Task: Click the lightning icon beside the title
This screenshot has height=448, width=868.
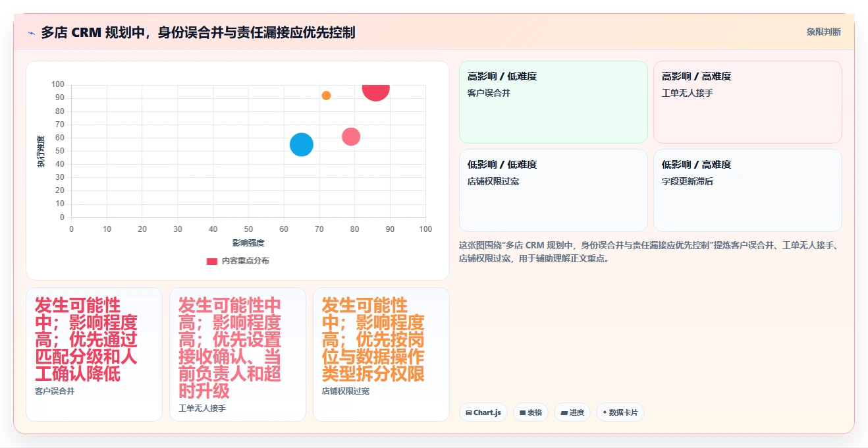Action: [31, 32]
